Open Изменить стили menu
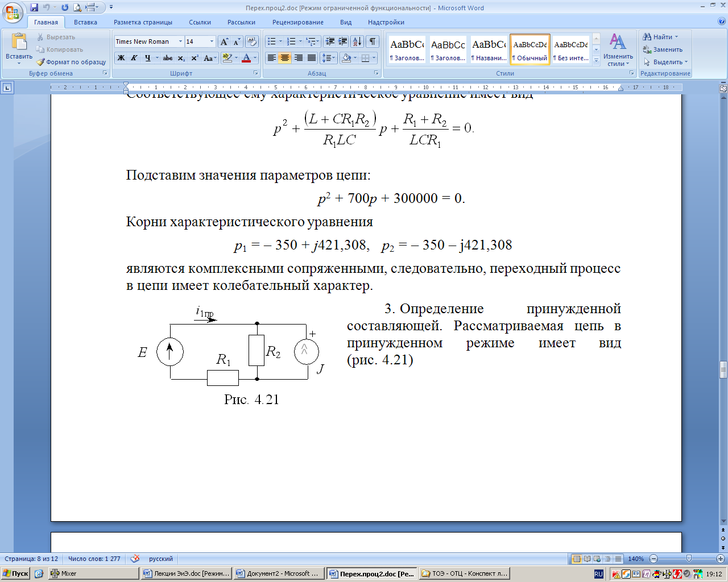This screenshot has width=728, height=582. [618, 49]
